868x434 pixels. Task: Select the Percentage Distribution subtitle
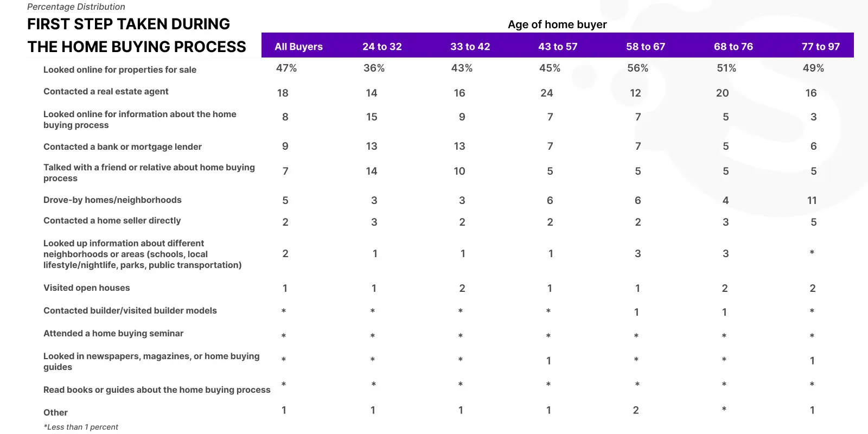[x=76, y=7]
